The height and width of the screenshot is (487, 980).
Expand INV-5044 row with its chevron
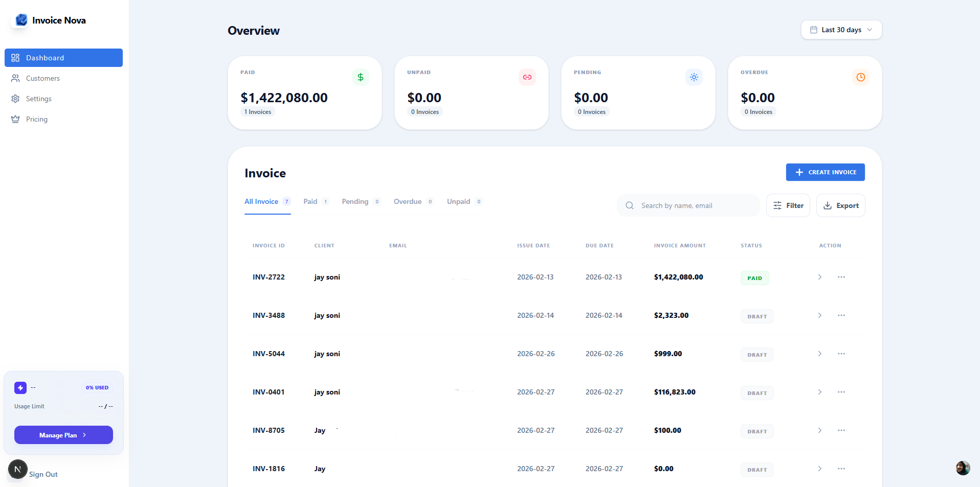pyautogui.click(x=820, y=354)
